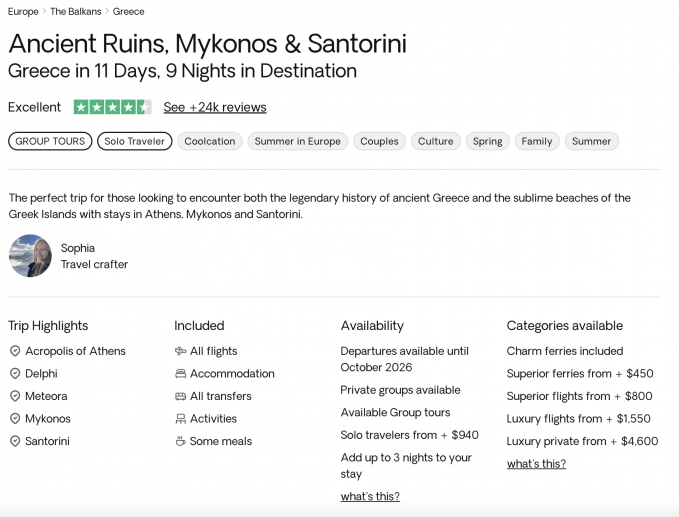The height and width of the screenshot is (517, 679).
Task: Click the airplane icon beside All flights
Action: pos(180,351)
